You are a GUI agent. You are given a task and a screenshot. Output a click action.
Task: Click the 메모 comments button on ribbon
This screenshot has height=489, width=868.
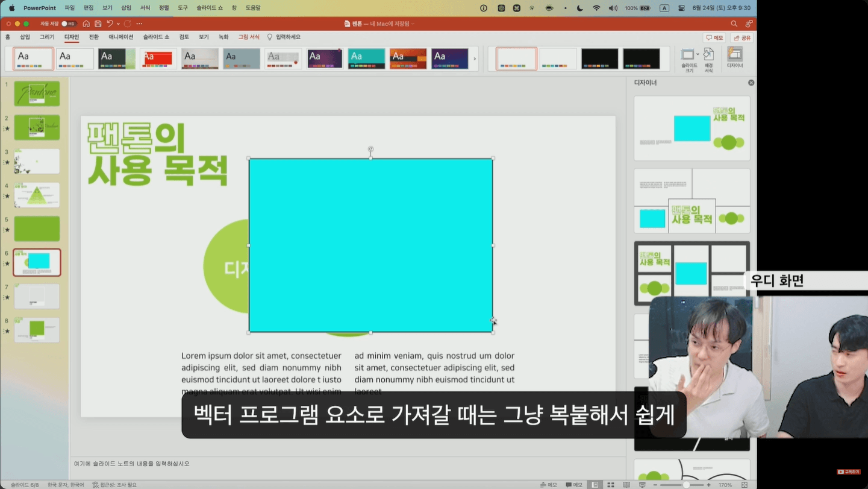715,37
